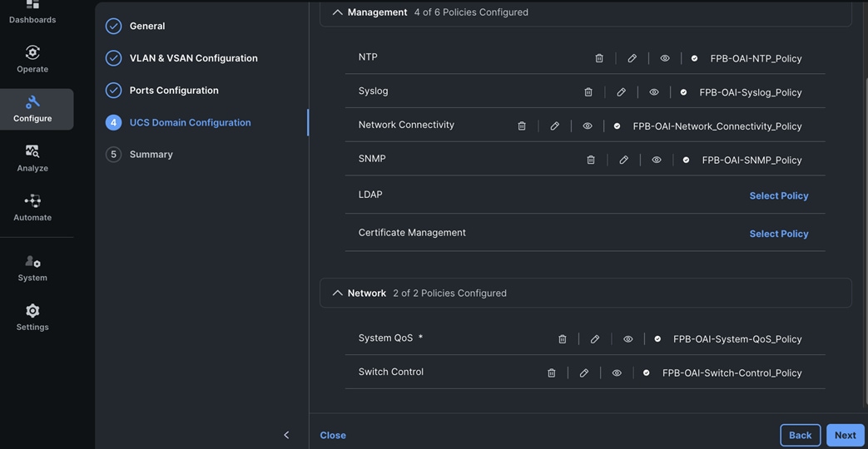The image size is (868, 449).
Task: Click the FPB-OAI-System-QoS_Policy name
Action: click(x=737, y=339)
